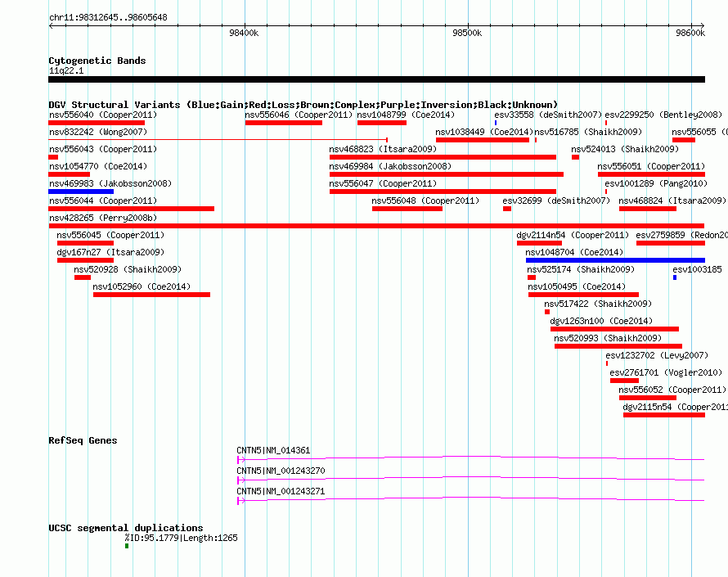The image size is (728, 577).
Task: Select esv1003185 variant label
Action: point(697,269)
